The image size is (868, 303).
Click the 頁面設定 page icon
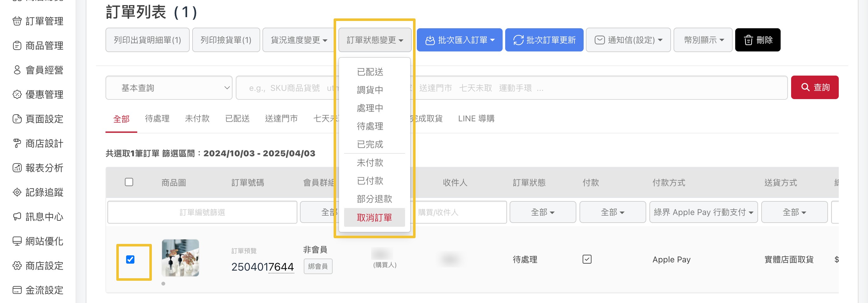coord(17,119)
